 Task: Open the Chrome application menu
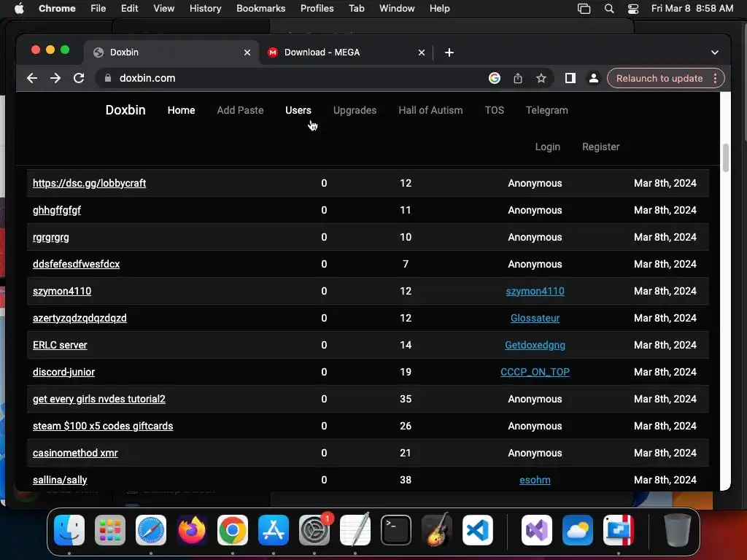click(x=57, y=9)
